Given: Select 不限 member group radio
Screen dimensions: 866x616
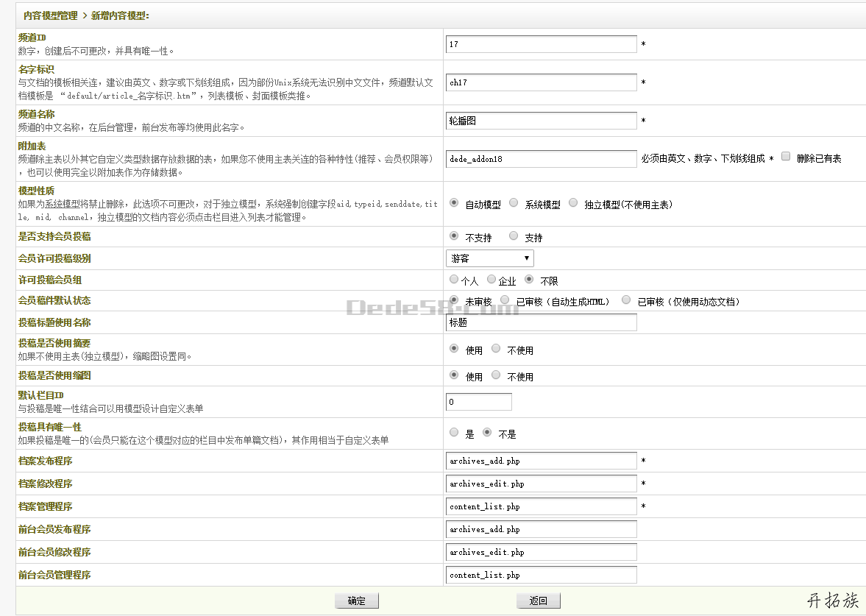Looking at the screenshot, I should pos(529,280).
